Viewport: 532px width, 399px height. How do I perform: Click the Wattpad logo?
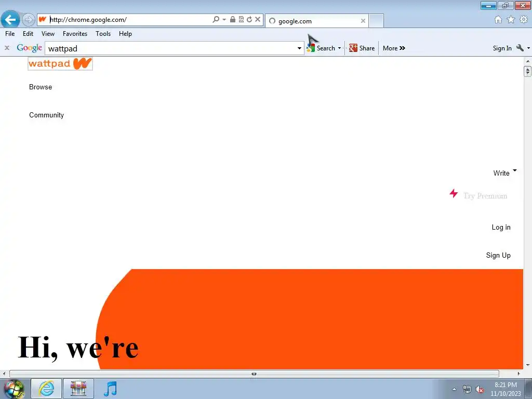point(60,63)
